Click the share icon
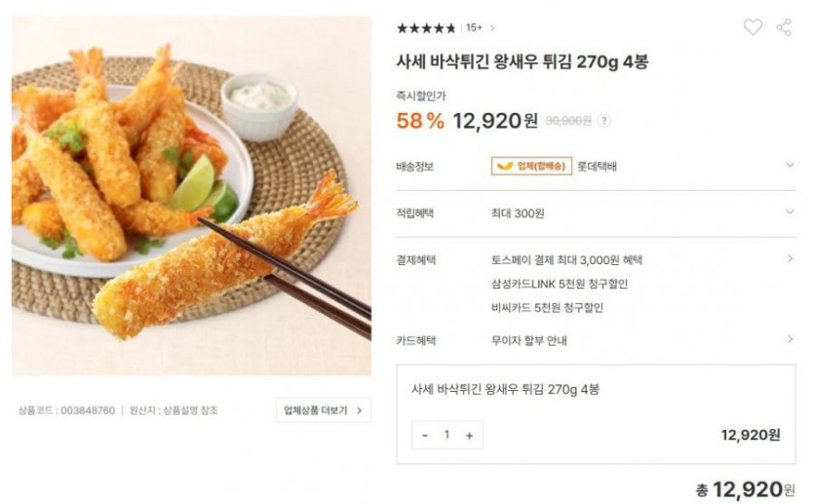This screenshot has height=504, width=814. [784, 27]
